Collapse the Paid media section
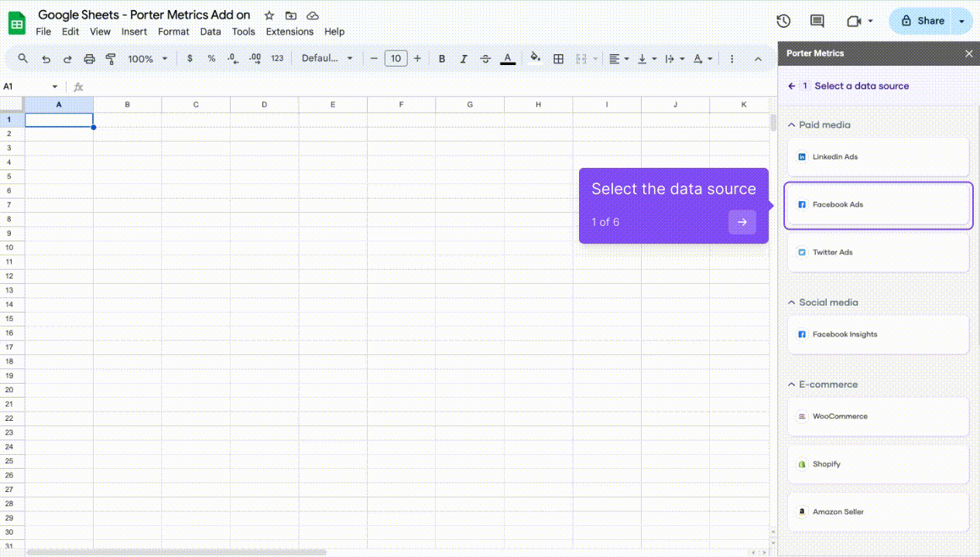Screen dimensions: 980x557 [791, 125]
